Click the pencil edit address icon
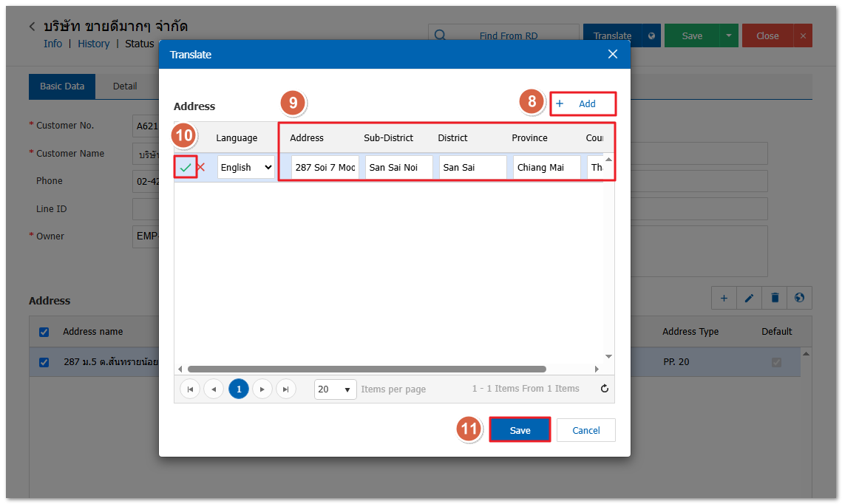Viewport: 842px width, 504px height. (749, 298)
